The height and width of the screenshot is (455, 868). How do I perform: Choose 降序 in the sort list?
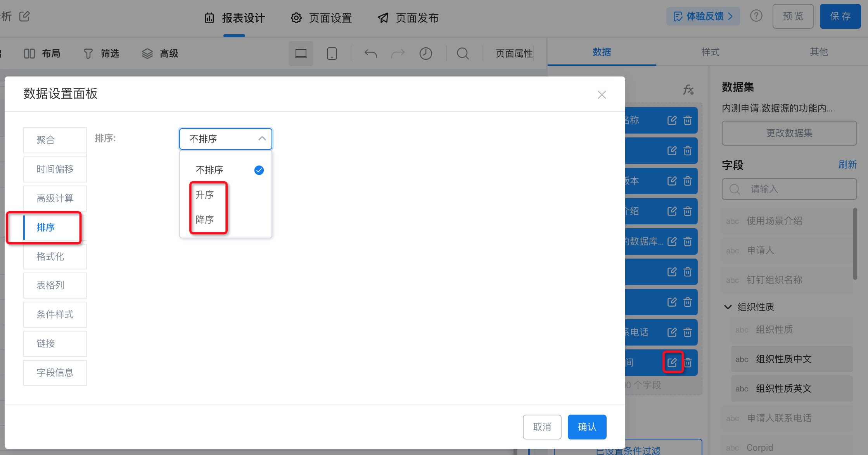[205, 220]
